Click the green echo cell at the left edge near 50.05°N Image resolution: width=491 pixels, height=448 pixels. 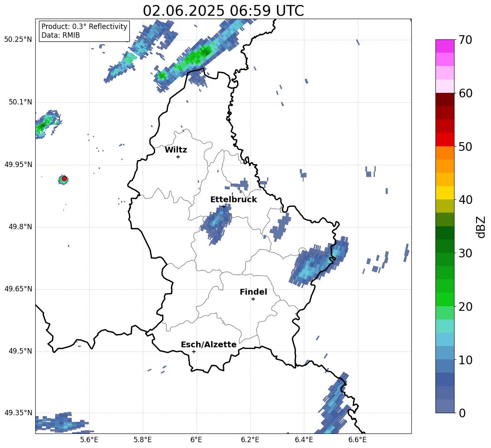click(x=47, y=124)
